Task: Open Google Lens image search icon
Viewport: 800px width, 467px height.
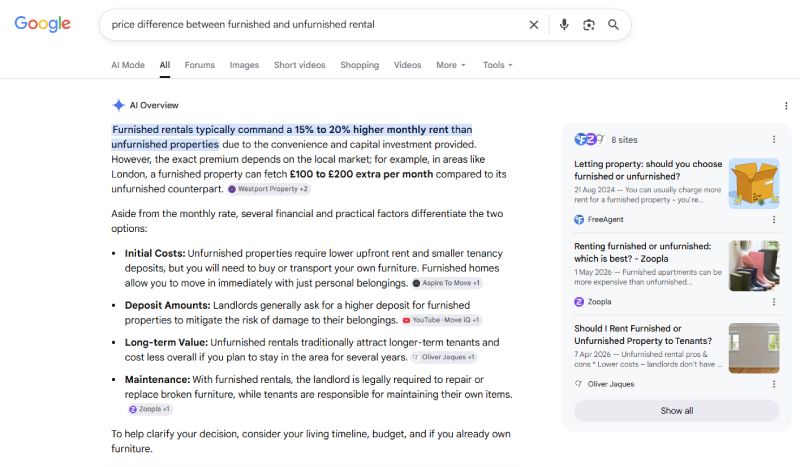Action: pyautogui.click(x=589, y=24)
